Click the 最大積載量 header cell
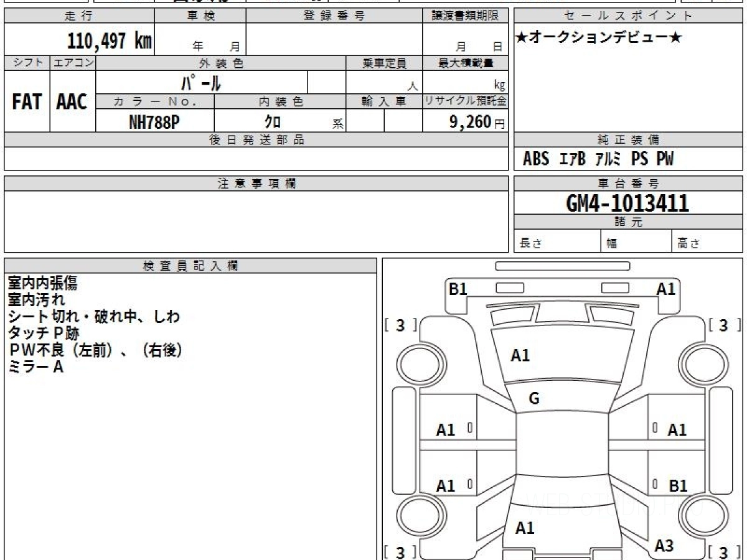The height and width of the screenshot is (560, 747). 465,63
